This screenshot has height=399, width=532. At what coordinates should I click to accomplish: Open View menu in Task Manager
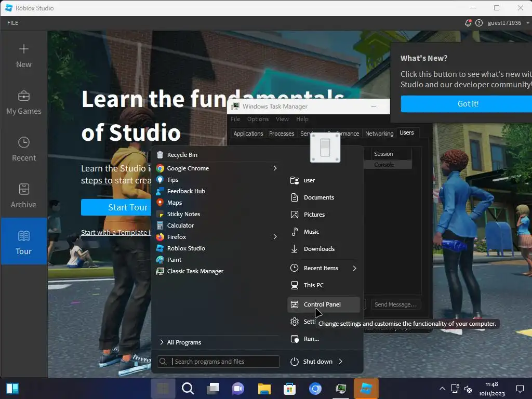tap(282, 119)
